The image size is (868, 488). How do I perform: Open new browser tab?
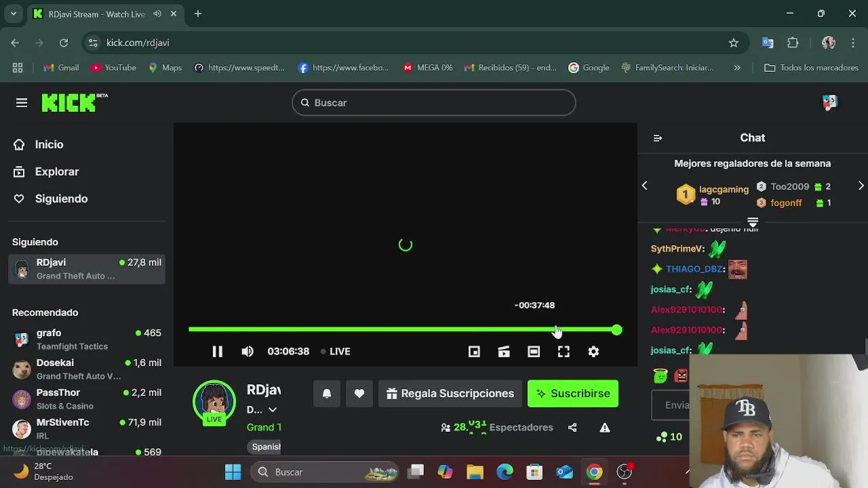tap(198, 14)
